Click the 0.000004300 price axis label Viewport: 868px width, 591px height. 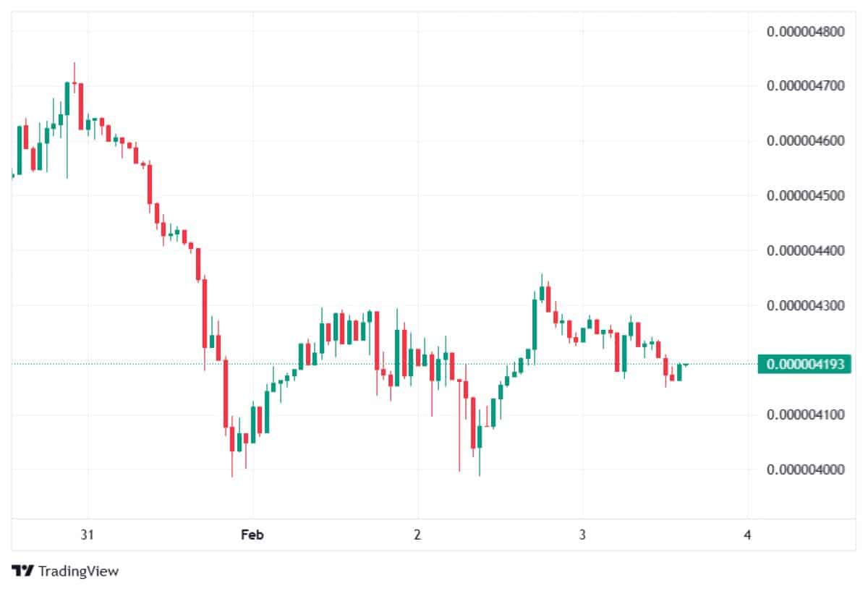[805, 305]
